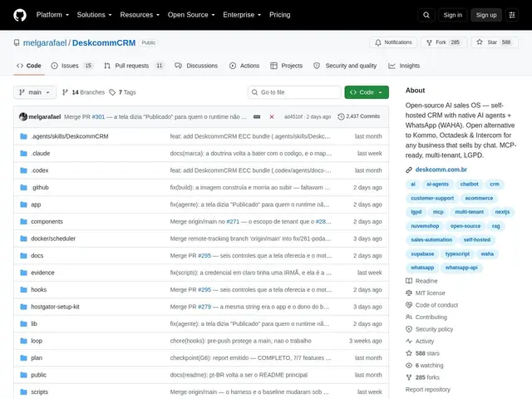The height and width of the screenshot is (399, 532).
Task: Click the eye icon beside 6 watching
Action: pos(409,366)
